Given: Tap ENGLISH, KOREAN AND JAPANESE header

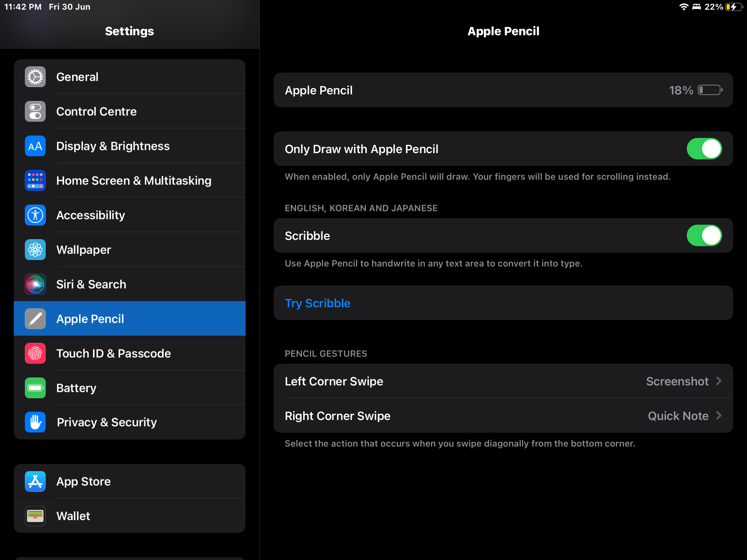Looking at the screenshot, I should coord(361,208).
